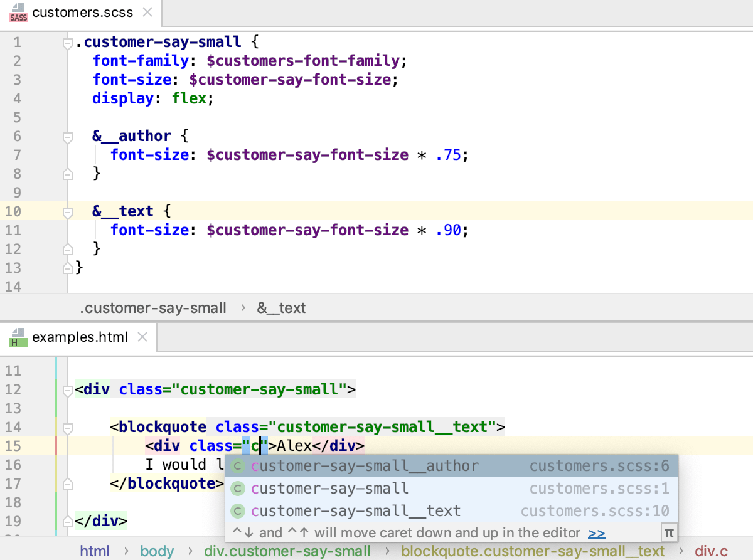
Task: Click .customer-say-small breadcrumb in SCSS editor
Action: (x=153, y=308)
